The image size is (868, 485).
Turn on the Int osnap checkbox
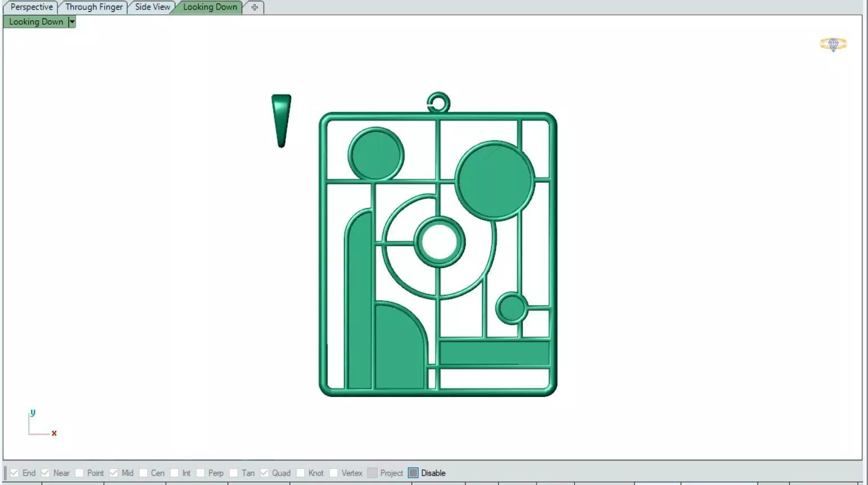(x=175, y=473)
